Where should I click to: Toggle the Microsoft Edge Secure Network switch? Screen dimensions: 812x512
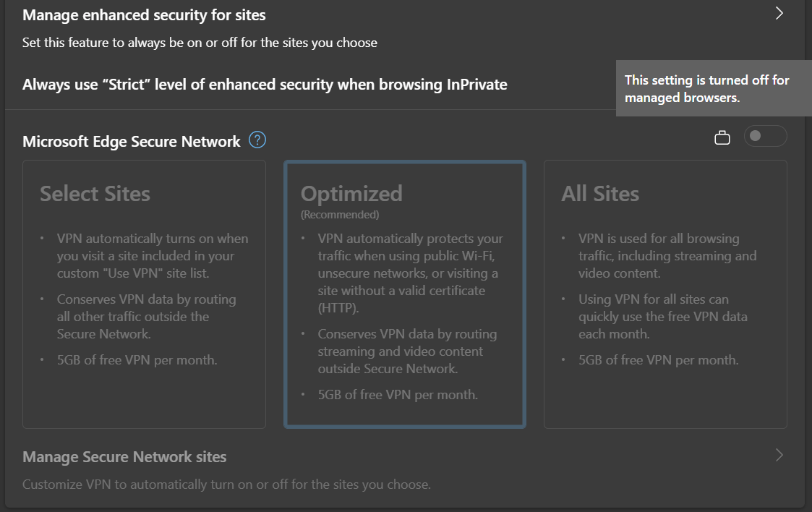(x=766, y=136)
